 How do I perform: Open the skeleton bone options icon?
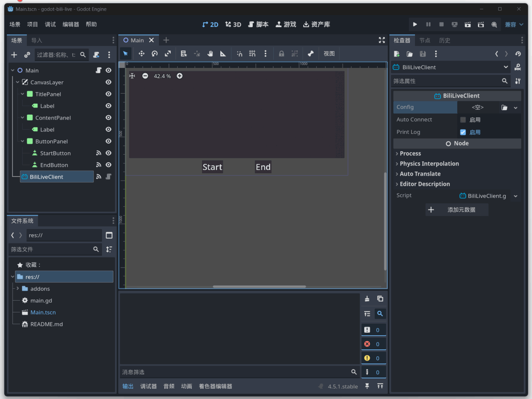pyautogui.click(x=311, y=54)
